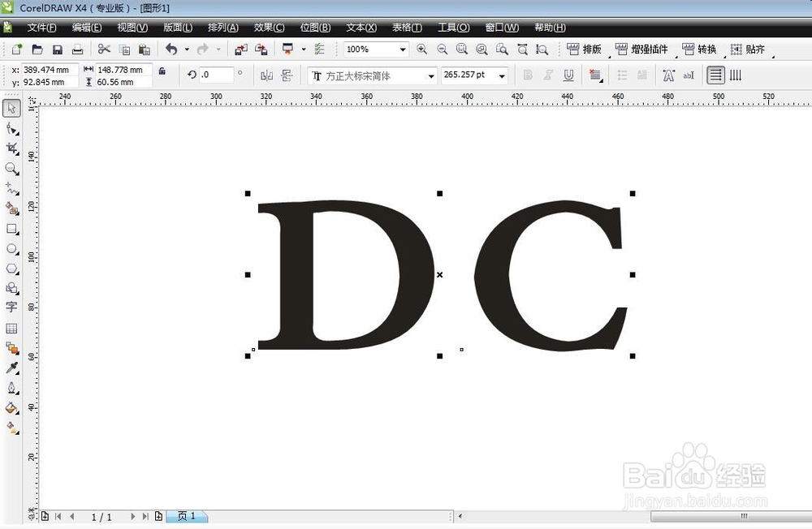The image size is (812, 529).
Task: Go to the next page arrow
Action: tap(132, 516)
